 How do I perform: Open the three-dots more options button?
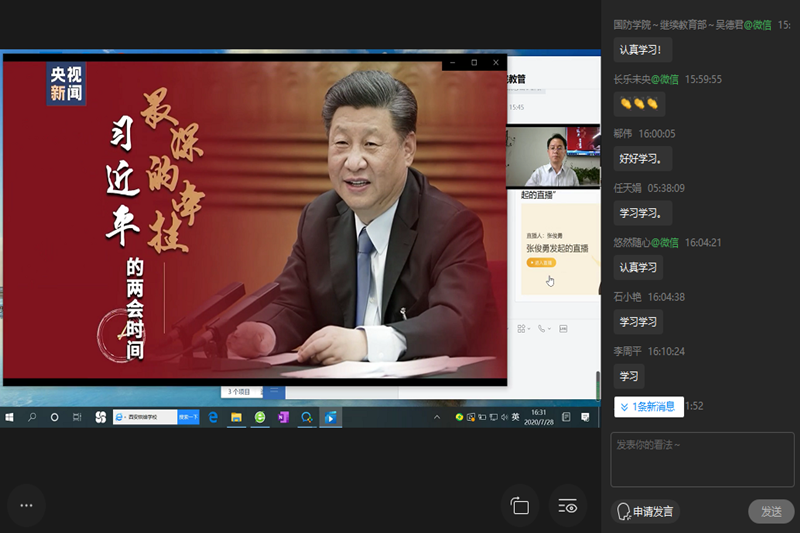[27, 506]
